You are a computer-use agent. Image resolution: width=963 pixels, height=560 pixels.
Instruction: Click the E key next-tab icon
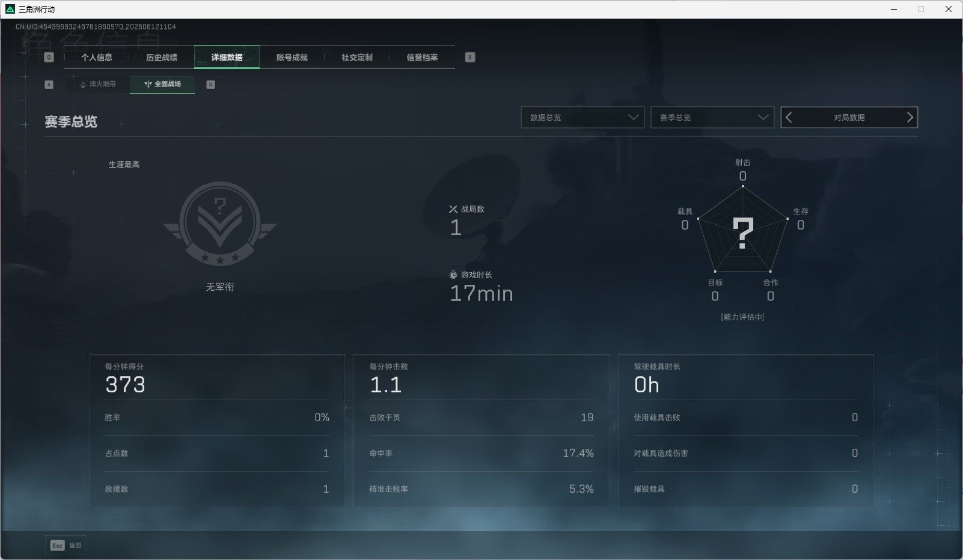click(470, 57)
